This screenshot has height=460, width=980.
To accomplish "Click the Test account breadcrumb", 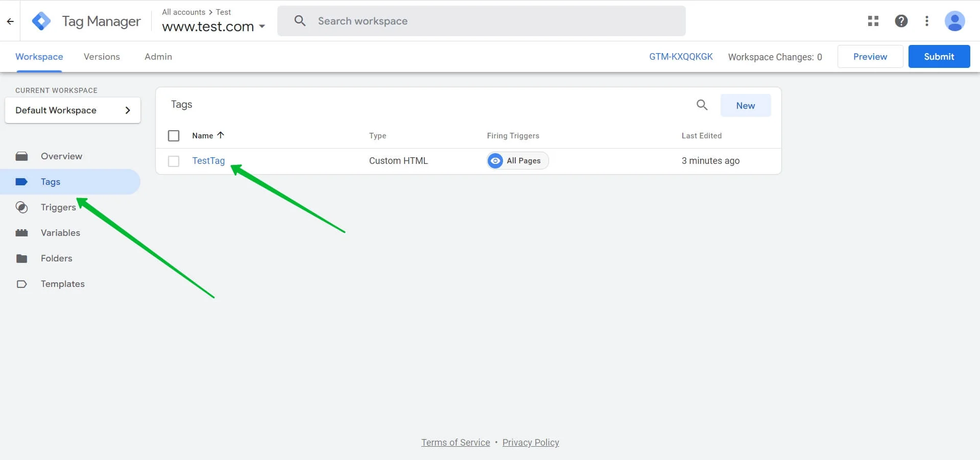I will [x=223, y=12].
